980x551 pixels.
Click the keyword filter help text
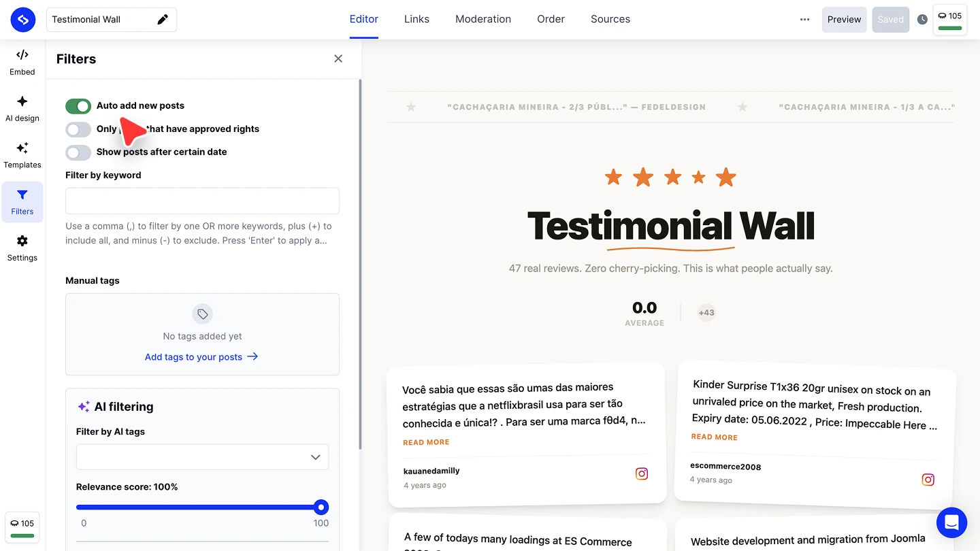coord(199,233)
